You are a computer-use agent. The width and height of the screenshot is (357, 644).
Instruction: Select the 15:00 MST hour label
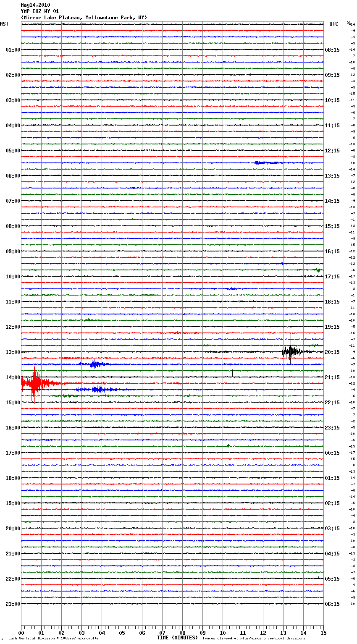tap(13, 403)
